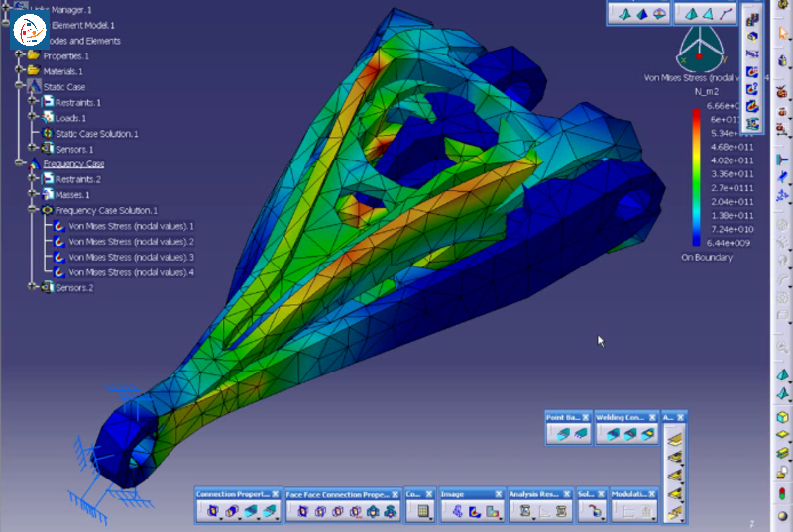793x532 pixels.
Task: Click last icon in Connection Property toolbar
Action: pyautogui.click(x=270, y=511)
